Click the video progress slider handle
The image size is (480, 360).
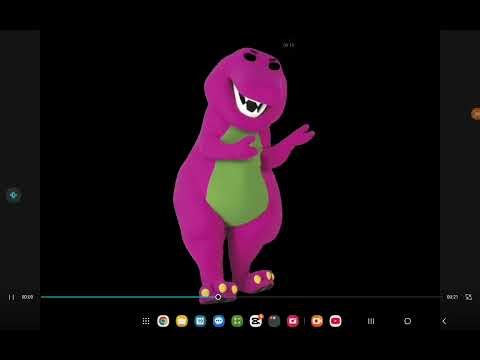coord(218,297)
